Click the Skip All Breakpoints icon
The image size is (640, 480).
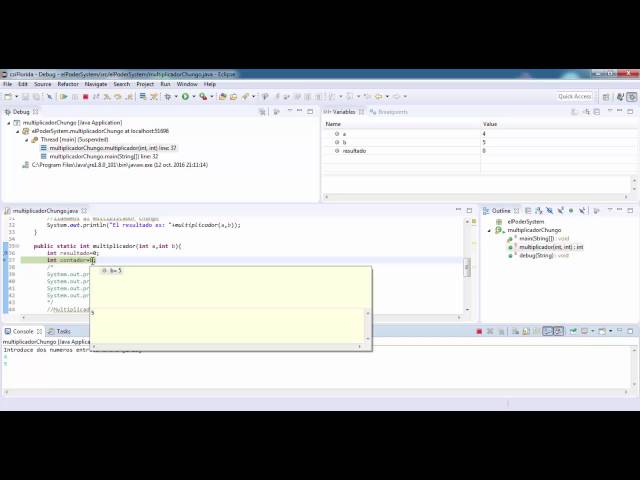pos(49,97)
